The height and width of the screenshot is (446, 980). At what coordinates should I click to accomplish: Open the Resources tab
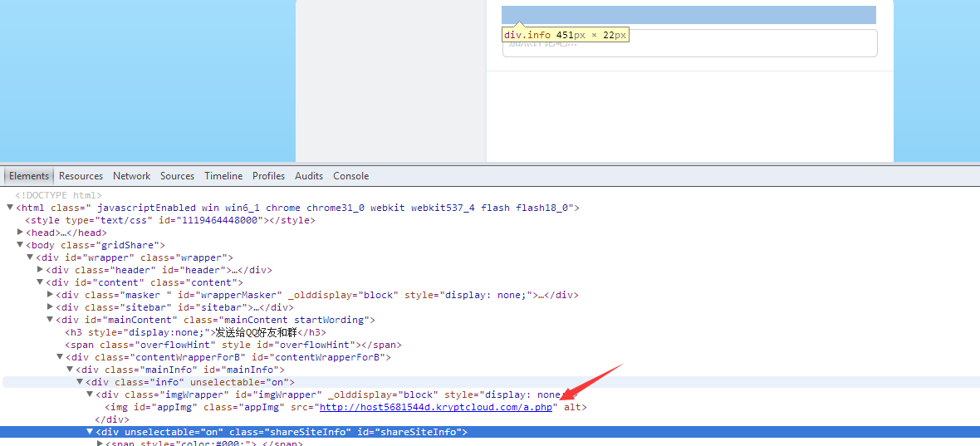point(81,176)
